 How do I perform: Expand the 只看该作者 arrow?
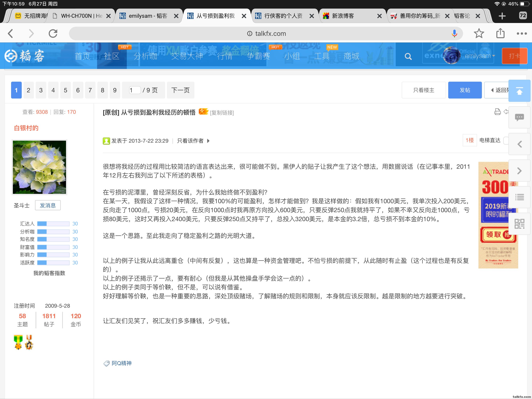point(208,141)
